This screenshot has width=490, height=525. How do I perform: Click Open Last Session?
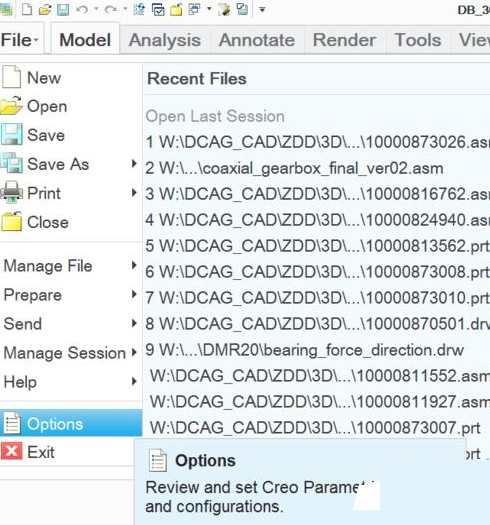point(215,117)
